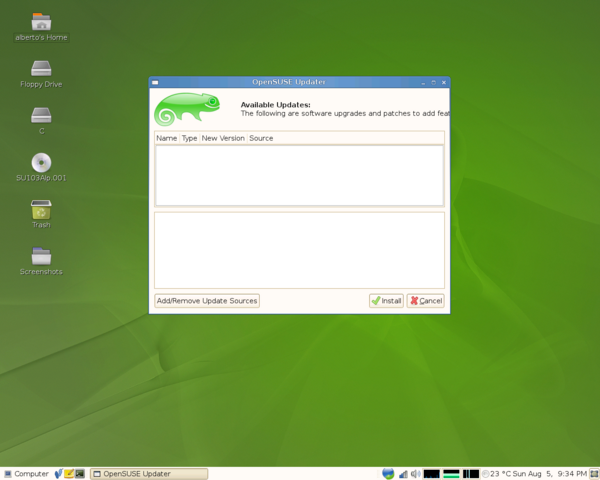
Task: Open the Trash desktop icon
Action: click(x=41, y=209)
